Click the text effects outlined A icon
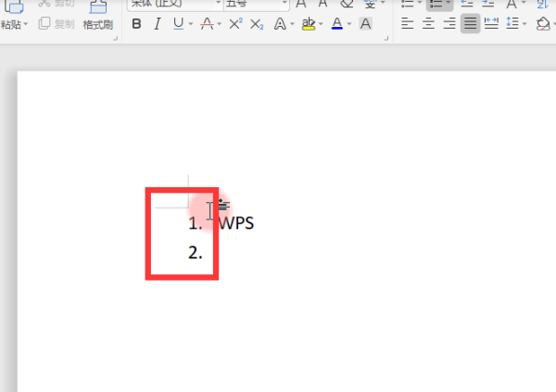This screenshot has width=556, height=392. 280,24
